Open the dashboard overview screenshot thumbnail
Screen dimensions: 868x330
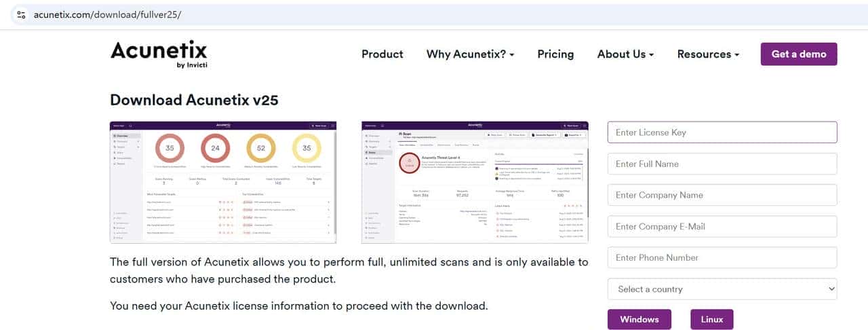223,182
